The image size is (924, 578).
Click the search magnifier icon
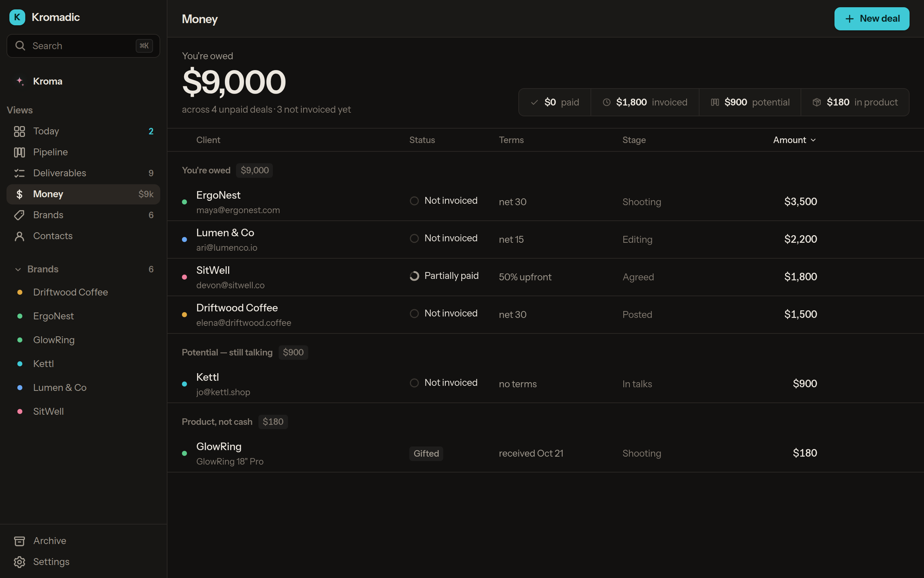(x=20, y=46)
